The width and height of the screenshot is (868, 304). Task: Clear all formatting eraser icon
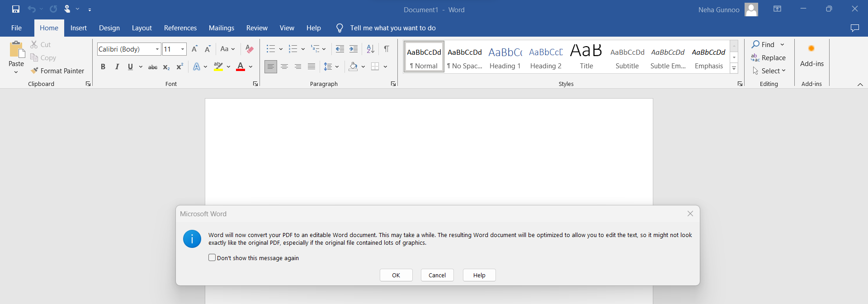[x=249, y=49]
